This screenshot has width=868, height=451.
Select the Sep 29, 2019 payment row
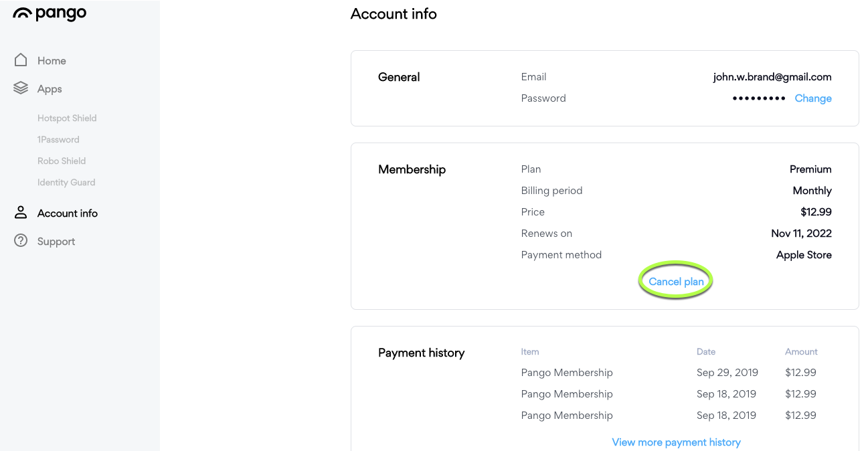click(669, 373)
